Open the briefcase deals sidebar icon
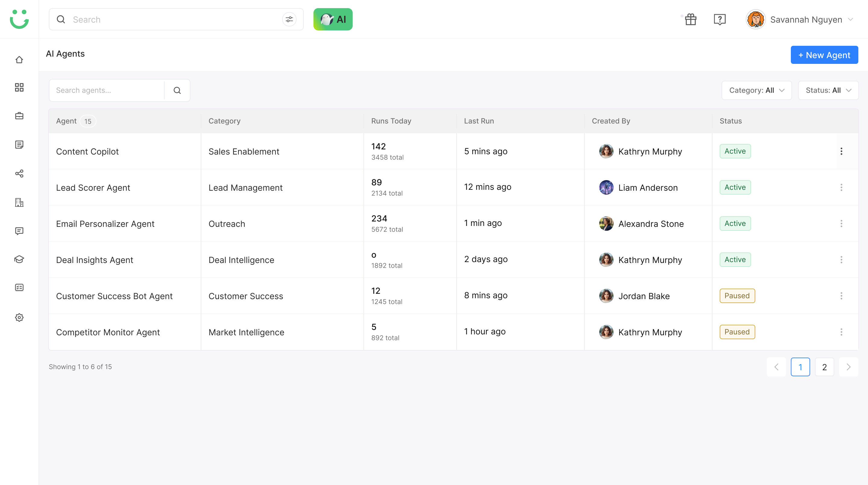 click(x=19, y=116)
